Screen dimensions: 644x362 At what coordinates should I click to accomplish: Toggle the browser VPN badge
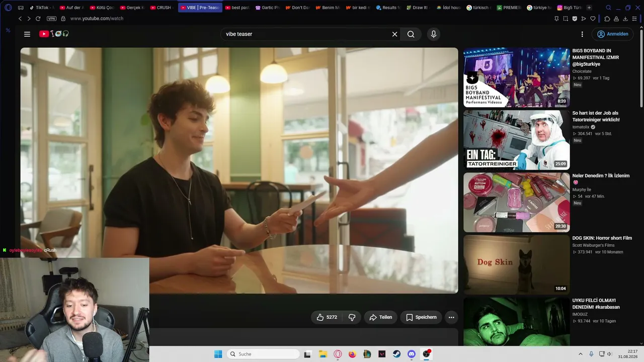(51, 19)
